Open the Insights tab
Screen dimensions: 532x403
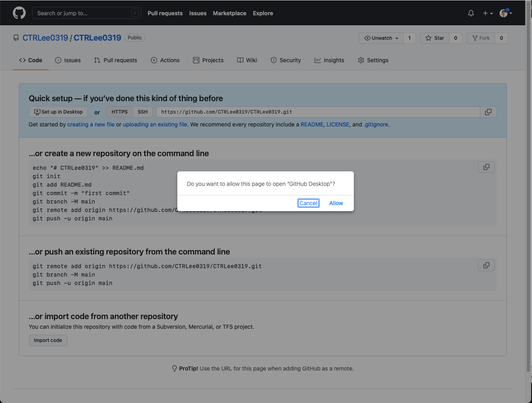(x=329, y=60)
